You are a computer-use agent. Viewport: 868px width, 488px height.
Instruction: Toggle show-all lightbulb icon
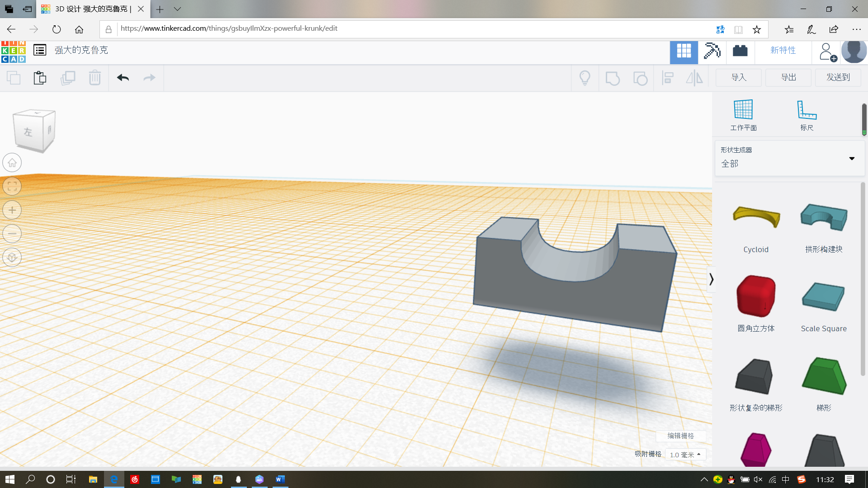585,78
